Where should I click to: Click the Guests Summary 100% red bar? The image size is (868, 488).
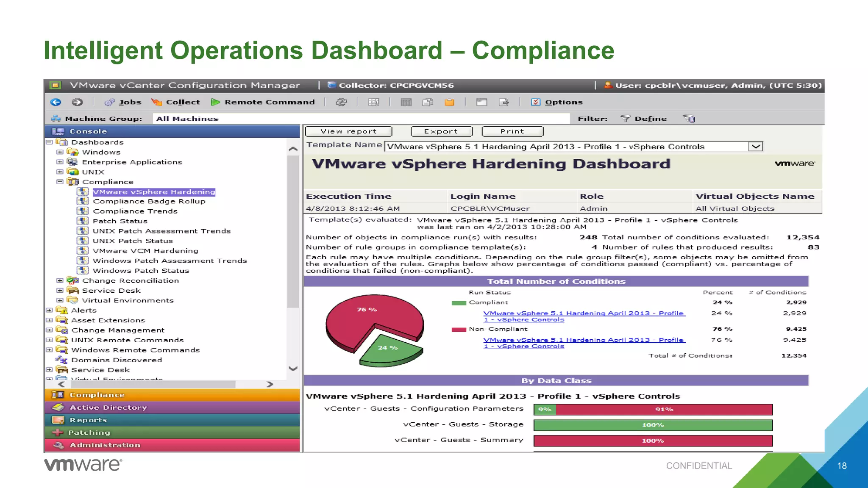coord(653,441)
